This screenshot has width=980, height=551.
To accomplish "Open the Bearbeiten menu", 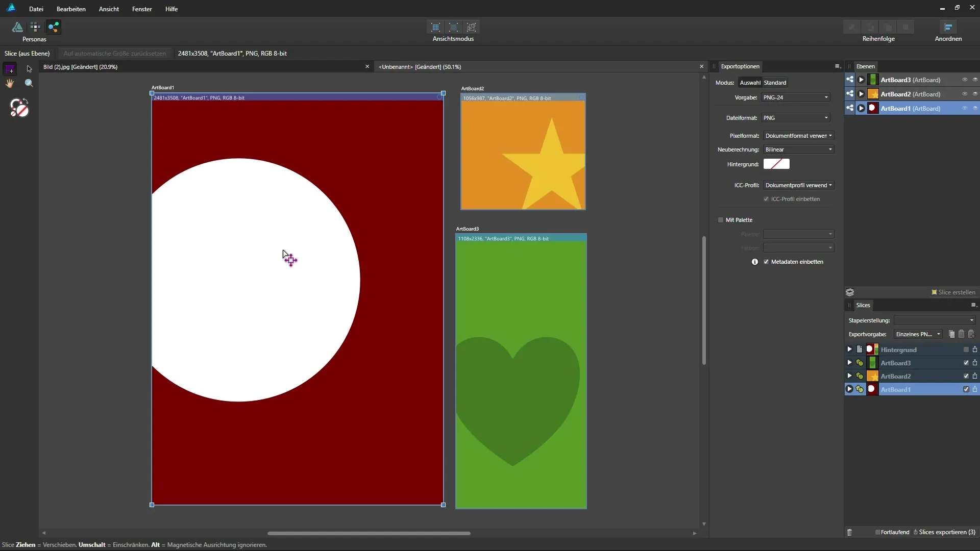I will click(x=71, y=9).
